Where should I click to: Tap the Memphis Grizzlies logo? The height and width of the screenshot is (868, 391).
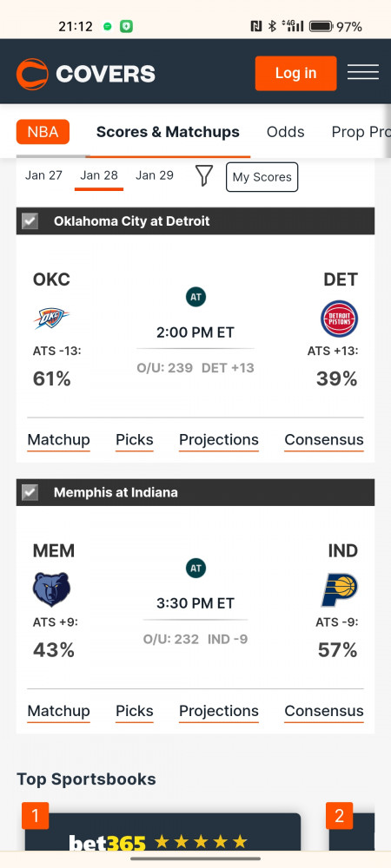(x=51, y=589)
